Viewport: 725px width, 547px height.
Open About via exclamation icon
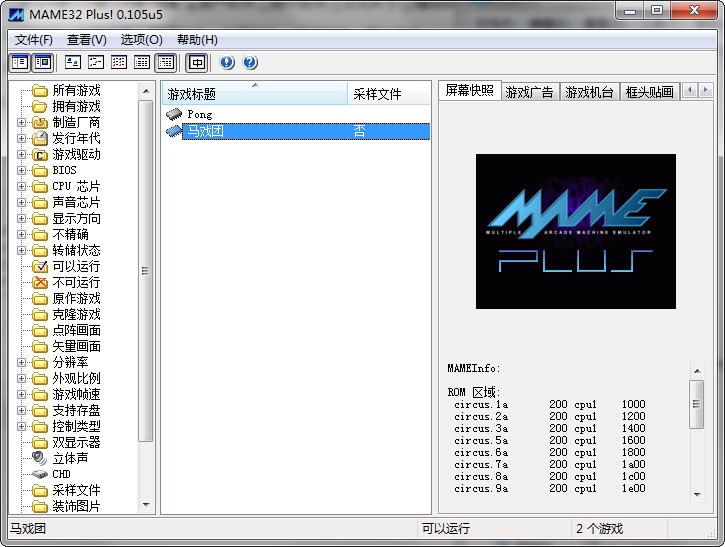227,62
